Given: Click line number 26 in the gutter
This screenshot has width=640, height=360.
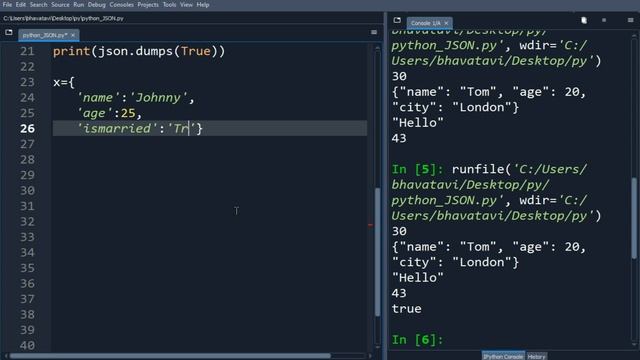Looking at the screenshot, I should (x=27, y=129).
